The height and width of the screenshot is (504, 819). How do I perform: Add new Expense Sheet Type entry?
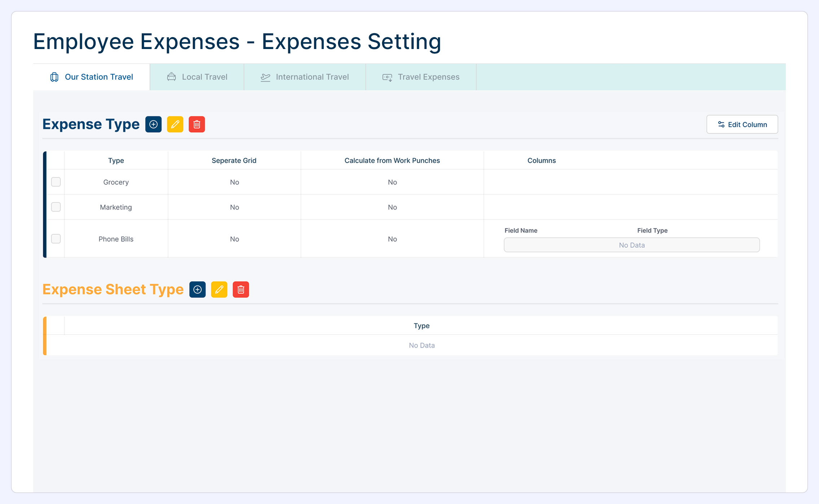click(x=197, y=289)
